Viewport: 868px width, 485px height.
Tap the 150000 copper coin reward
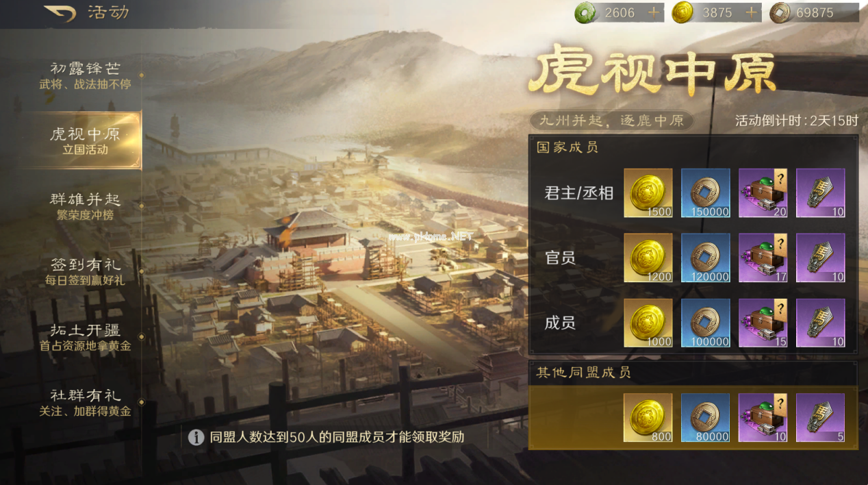point(705,193)
